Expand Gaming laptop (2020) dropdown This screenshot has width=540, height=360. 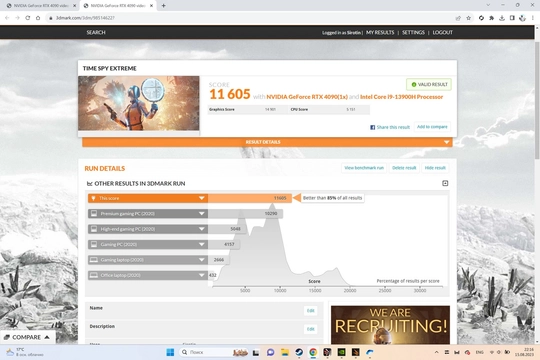(202, 260)
